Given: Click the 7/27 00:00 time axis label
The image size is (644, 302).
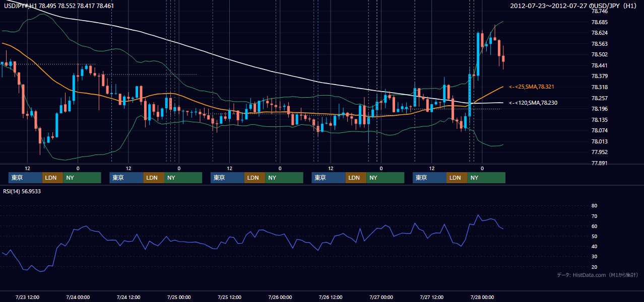Looking at the screenshot, I should click(x=381, y=297).
